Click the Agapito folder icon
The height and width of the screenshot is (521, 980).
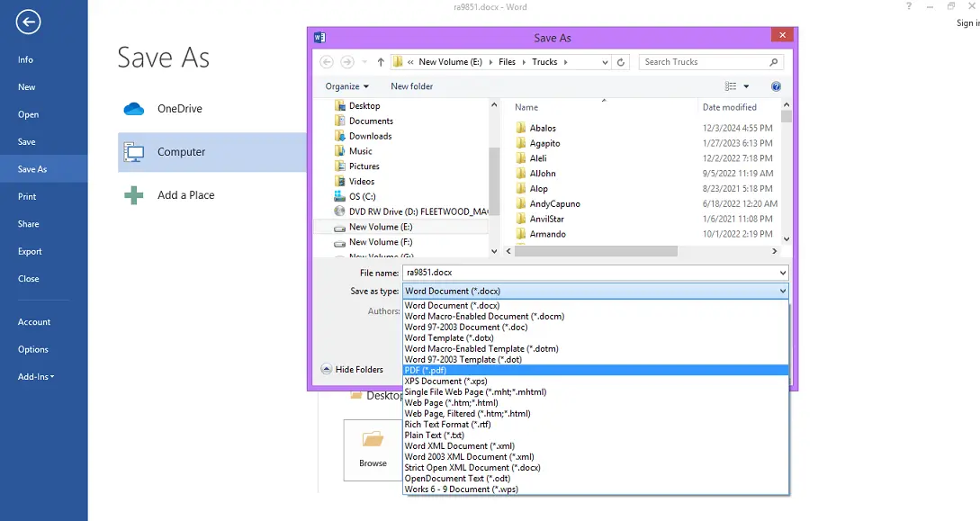tap(521, 143)
